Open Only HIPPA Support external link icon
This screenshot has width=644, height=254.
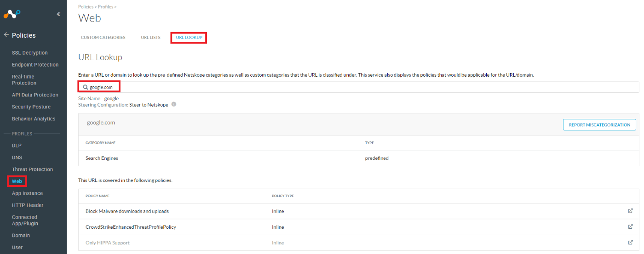click(x=630, y=242)
